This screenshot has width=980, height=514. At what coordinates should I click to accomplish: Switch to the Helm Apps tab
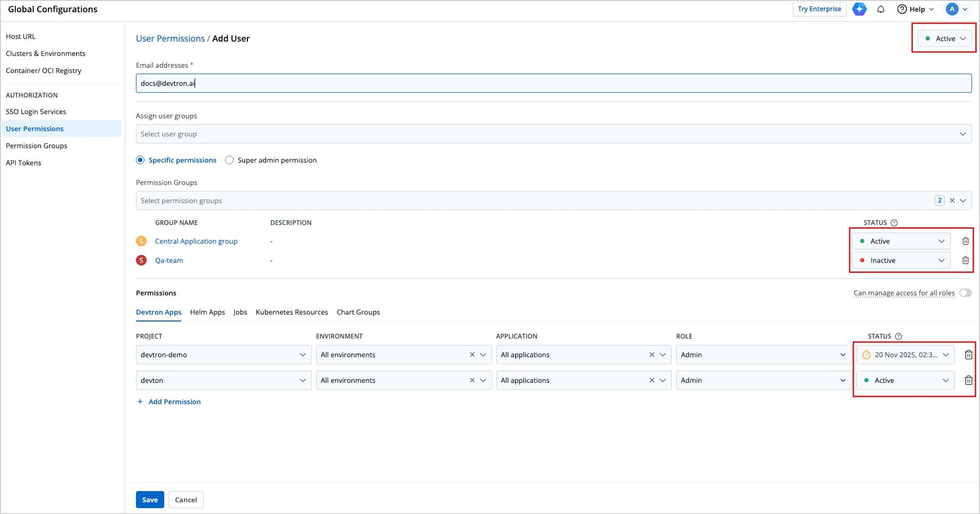point(207,312)
